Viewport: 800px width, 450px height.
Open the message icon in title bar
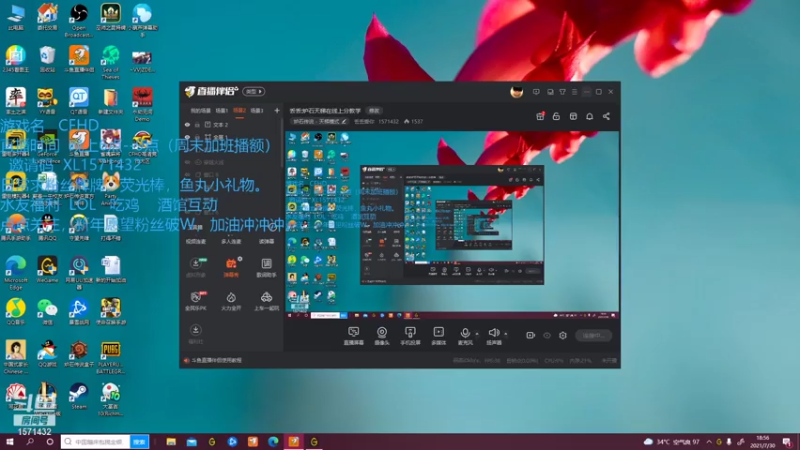pyautogui.click(x=536, y=92)
